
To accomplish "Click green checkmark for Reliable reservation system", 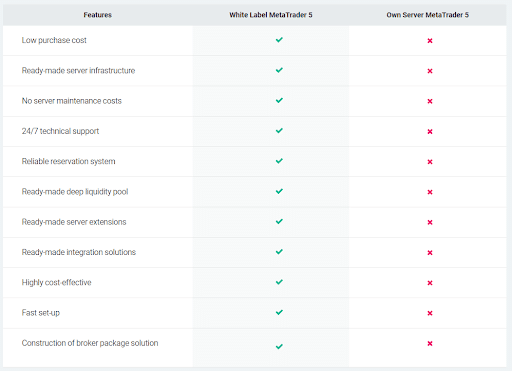I will pos(279,161).
